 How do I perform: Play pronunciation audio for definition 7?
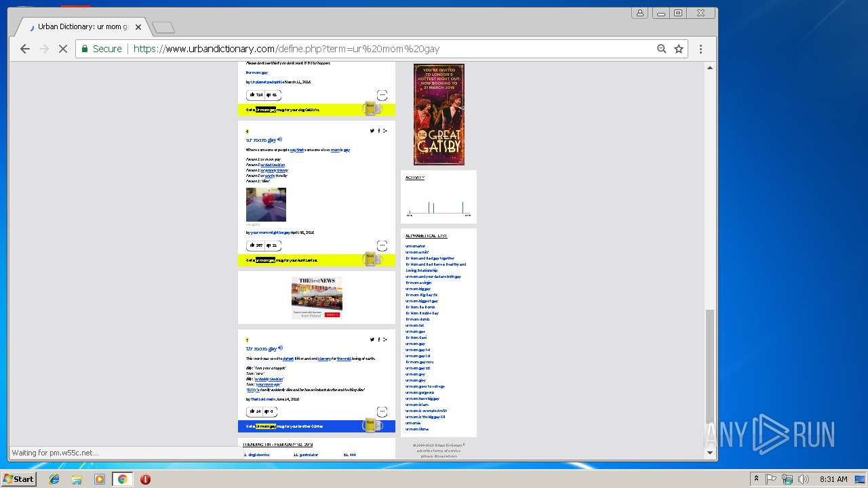(x=279, y=348)
